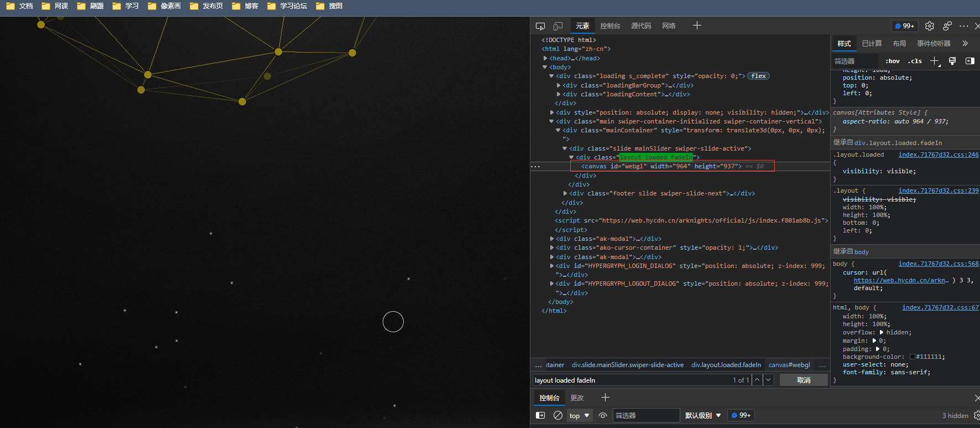Toggle computed styles sidebar icon
This screenshot has width=980, height=428.
click(x=970, y=61)
